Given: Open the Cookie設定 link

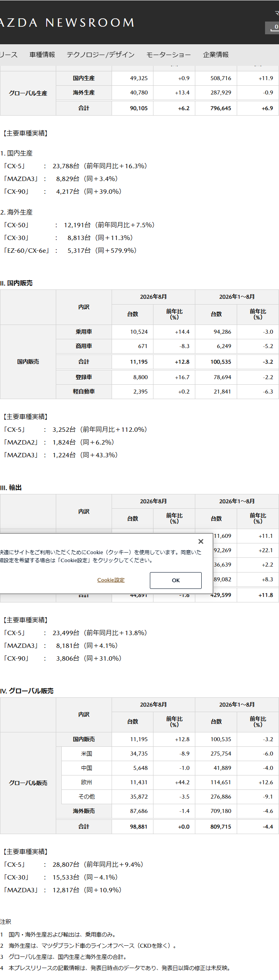Looking at the screenshot, I should click(x=111, y=580).
